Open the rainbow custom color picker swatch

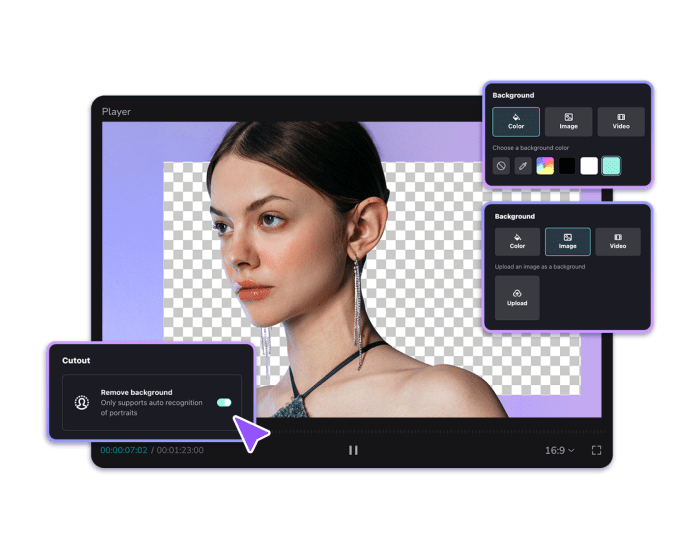tap(545, 166)
